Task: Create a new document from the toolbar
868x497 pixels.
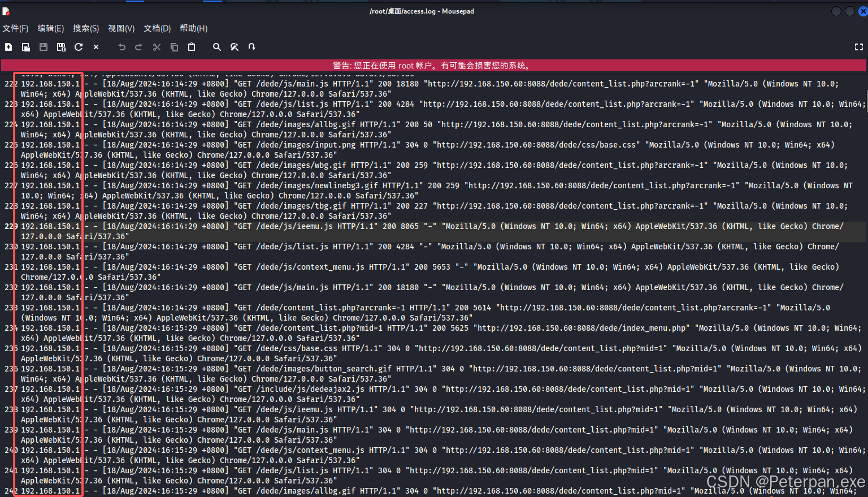Action: point(8,47)
